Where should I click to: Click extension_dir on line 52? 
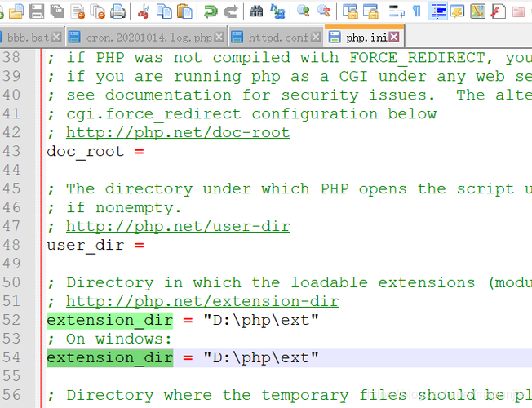point(109,321)
